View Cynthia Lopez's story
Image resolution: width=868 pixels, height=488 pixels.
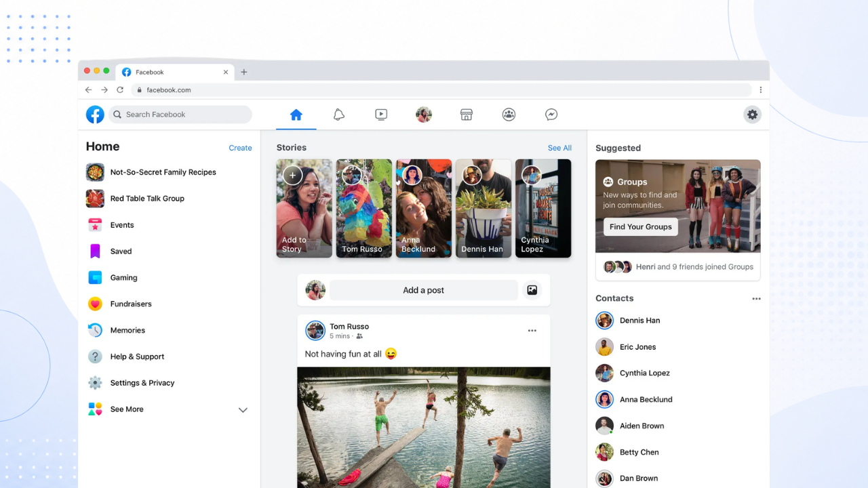click(543, 208)
